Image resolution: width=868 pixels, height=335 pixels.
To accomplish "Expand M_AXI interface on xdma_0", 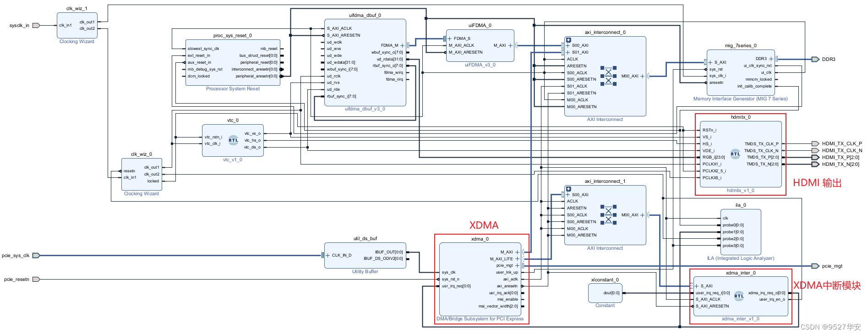I will tap(517, 252).
